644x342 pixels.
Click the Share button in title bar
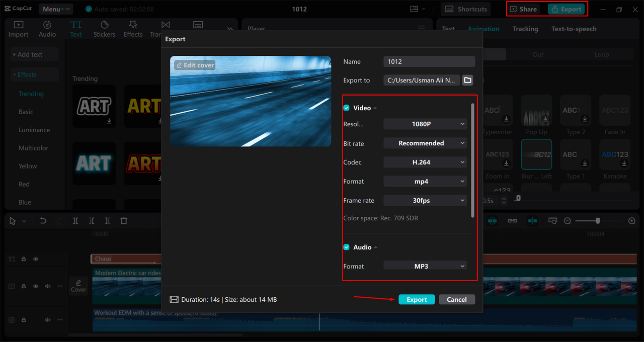coord(523,9)
